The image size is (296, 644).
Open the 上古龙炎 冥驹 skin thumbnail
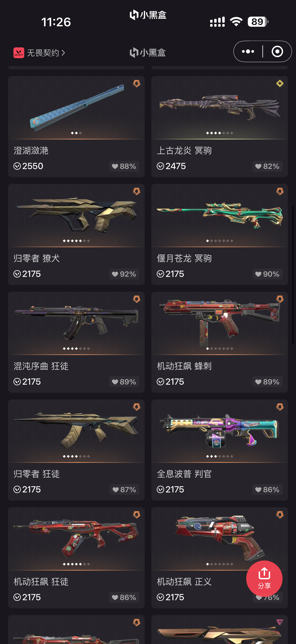219,108
